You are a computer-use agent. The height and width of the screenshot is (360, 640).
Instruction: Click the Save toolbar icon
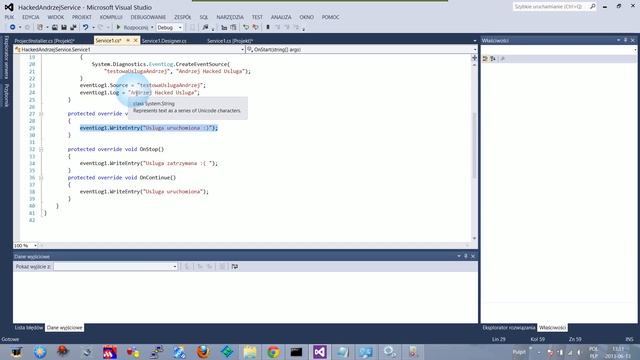64,27
